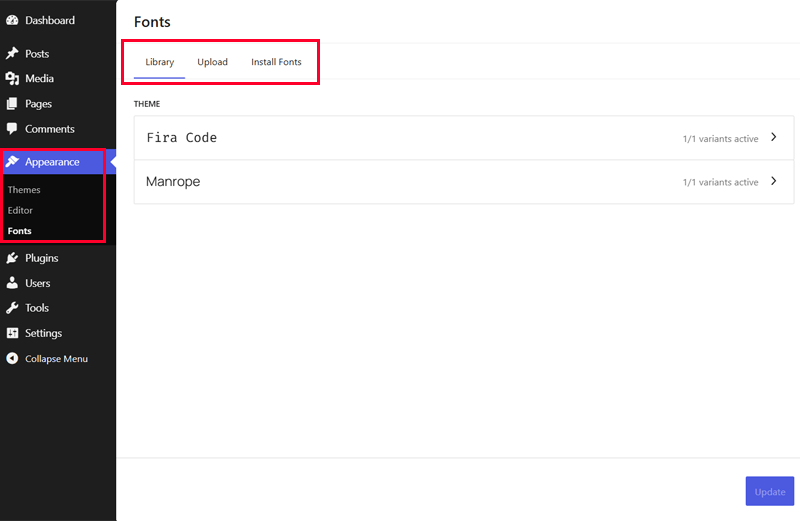Click the Fonts page heading
800x521 pixels.
tap(152, 22)
